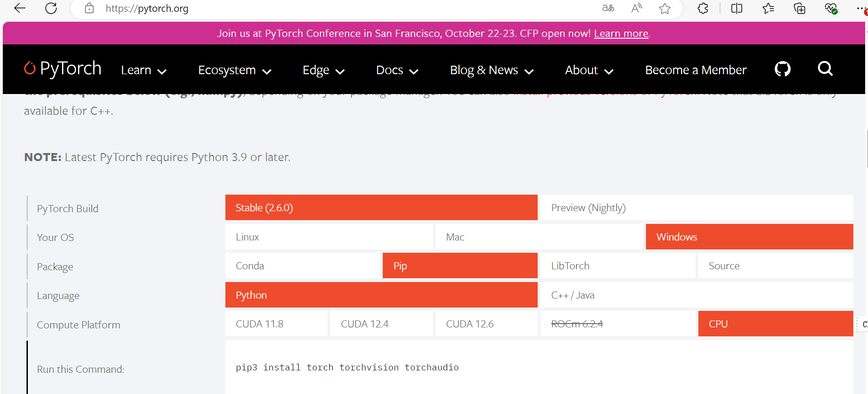
Task: Click the browser back arrow
Action: pos(20,8)
